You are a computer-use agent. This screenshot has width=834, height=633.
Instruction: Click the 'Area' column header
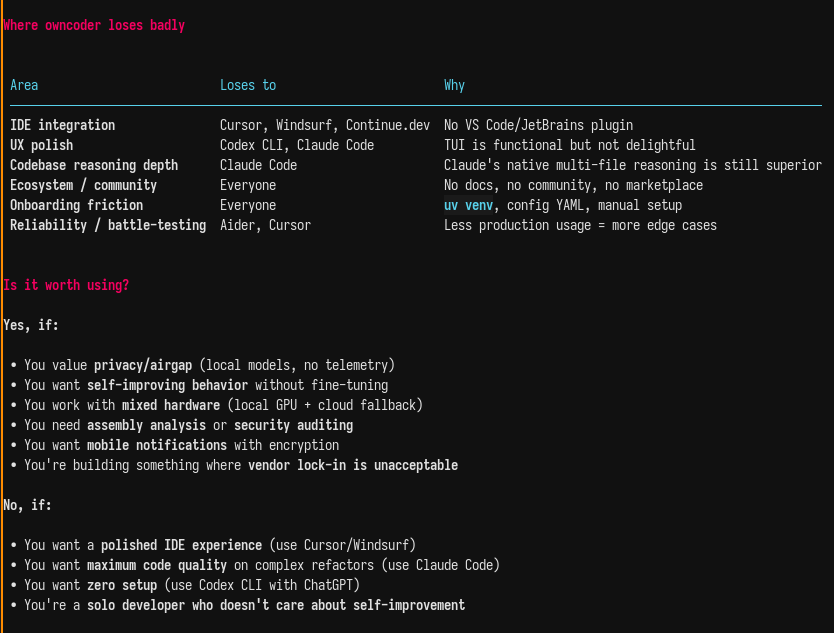[24, 85]
